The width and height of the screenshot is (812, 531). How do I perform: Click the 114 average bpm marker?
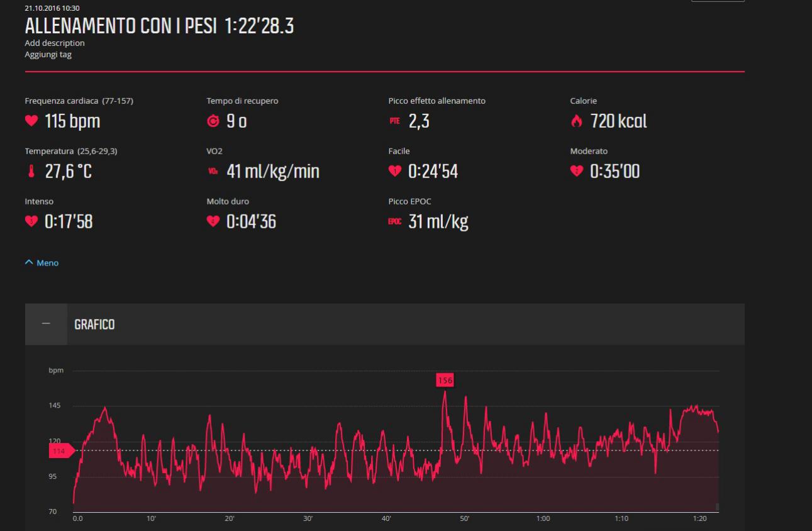point(60,450)
